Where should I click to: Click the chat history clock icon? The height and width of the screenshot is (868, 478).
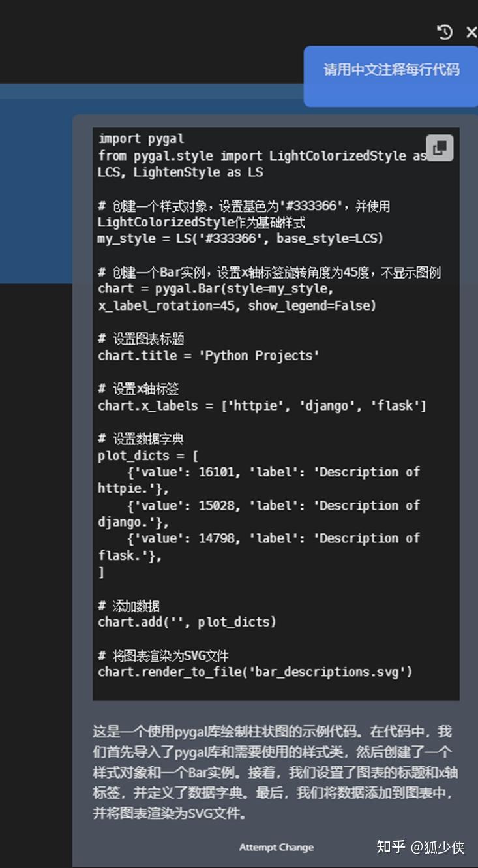click(x=445, y=32)
